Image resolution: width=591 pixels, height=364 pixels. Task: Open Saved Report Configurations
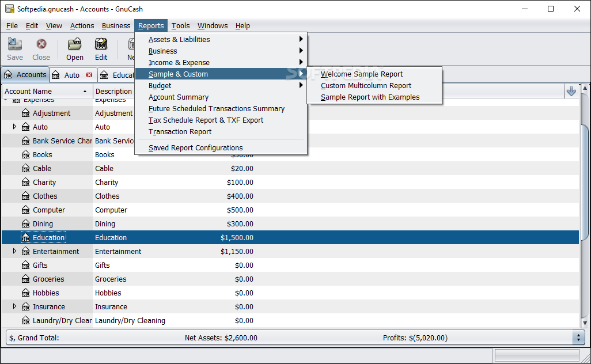(x=221, y=147)
